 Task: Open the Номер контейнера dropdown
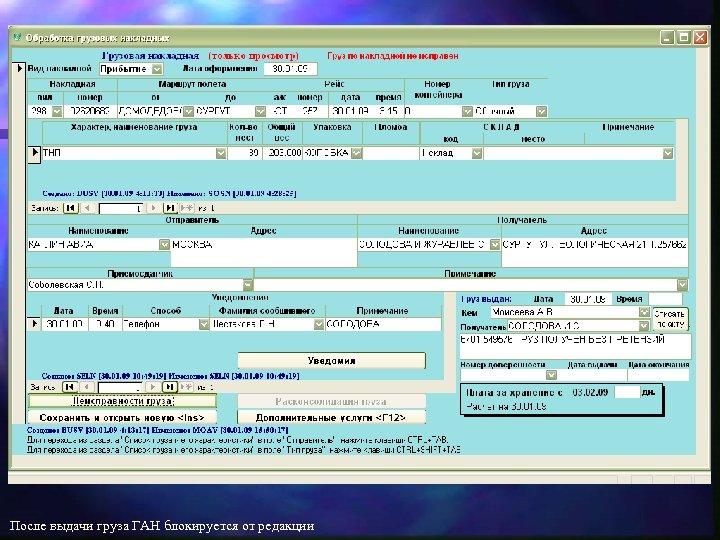pos(467,111)
